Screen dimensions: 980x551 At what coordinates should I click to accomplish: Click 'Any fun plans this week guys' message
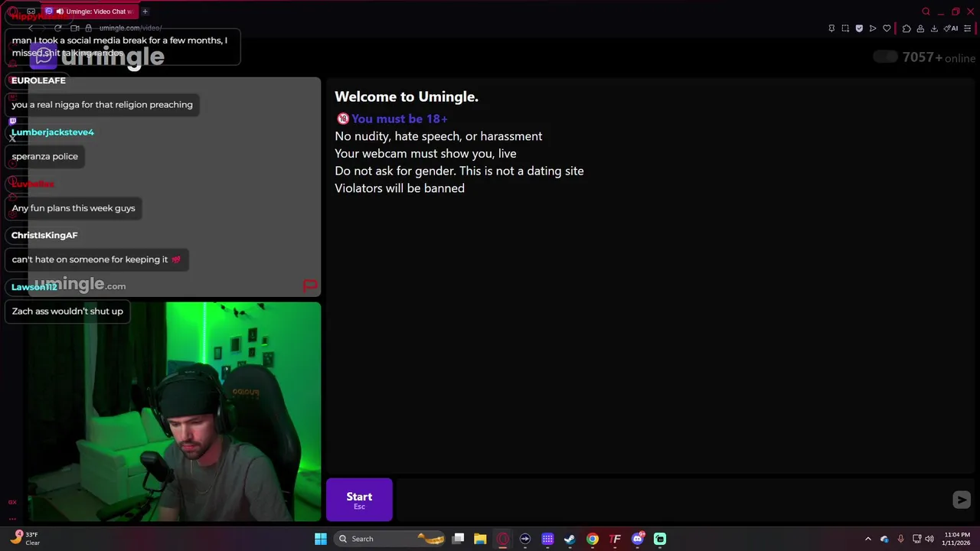click(x=73, y=208)
